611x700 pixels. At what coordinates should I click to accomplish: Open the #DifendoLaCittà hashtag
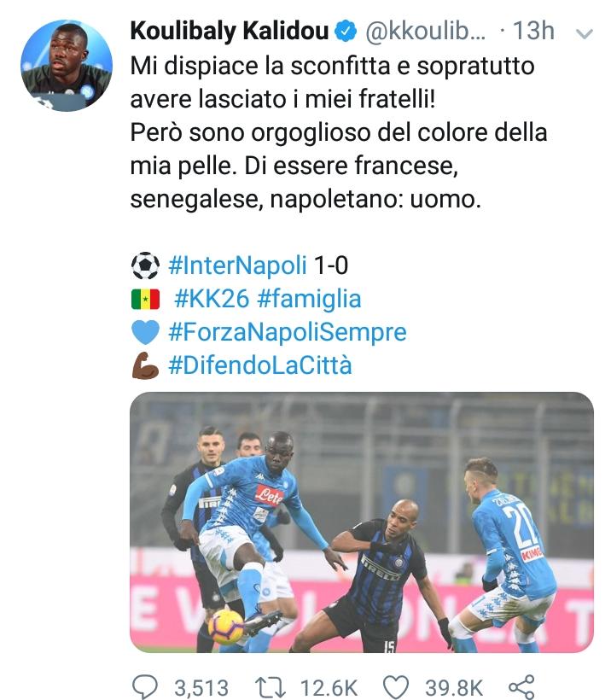[x=260, y=365]
